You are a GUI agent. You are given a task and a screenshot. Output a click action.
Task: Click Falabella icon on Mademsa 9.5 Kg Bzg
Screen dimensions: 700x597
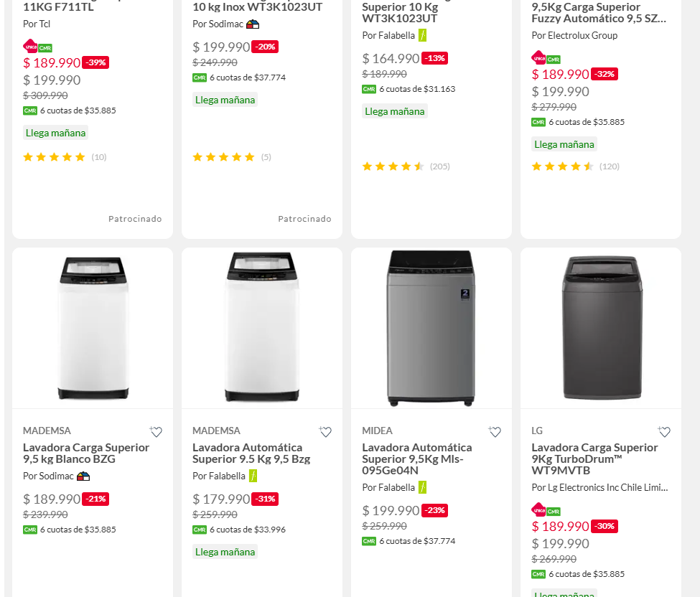pos(253,476)
